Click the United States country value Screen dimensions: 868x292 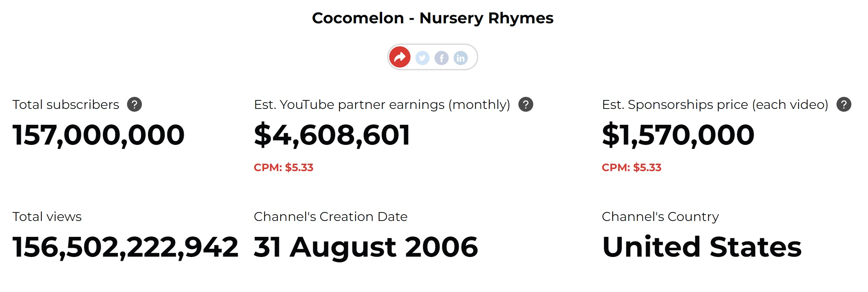tap(702, 247)
